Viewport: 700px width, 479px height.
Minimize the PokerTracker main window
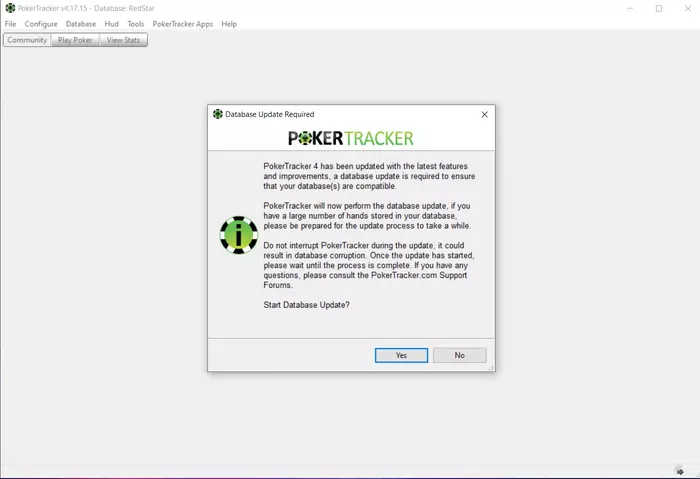point(630,8)
